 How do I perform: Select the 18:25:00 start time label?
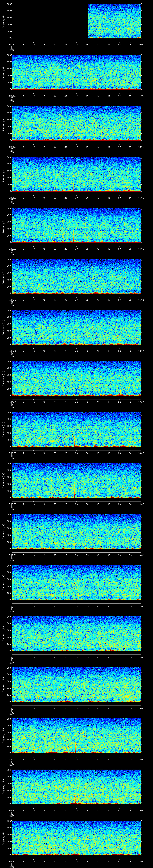(12, 861)
